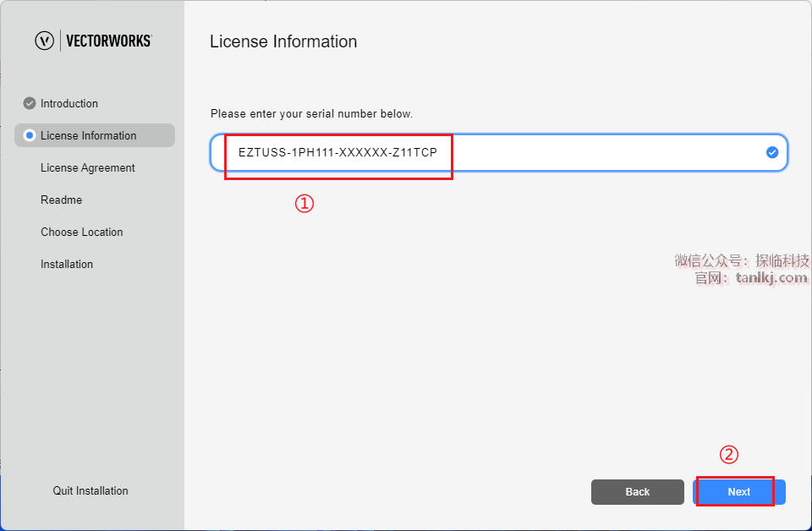Click into the serial number field
The image size is (812, 531).
pyautogui.click(x=592, y=153)
